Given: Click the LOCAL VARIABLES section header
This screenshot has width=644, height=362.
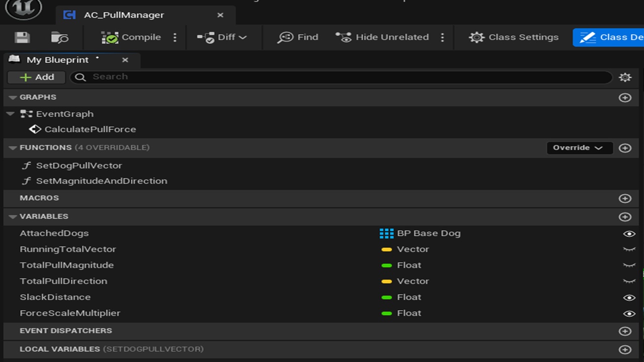Looking at the screenshot, I should [322, 349].
